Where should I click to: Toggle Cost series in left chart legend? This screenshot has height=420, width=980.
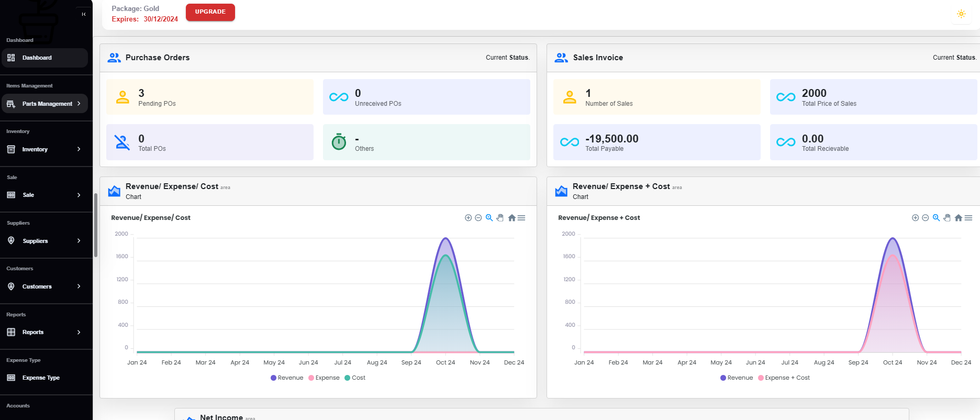pos(355,378)
